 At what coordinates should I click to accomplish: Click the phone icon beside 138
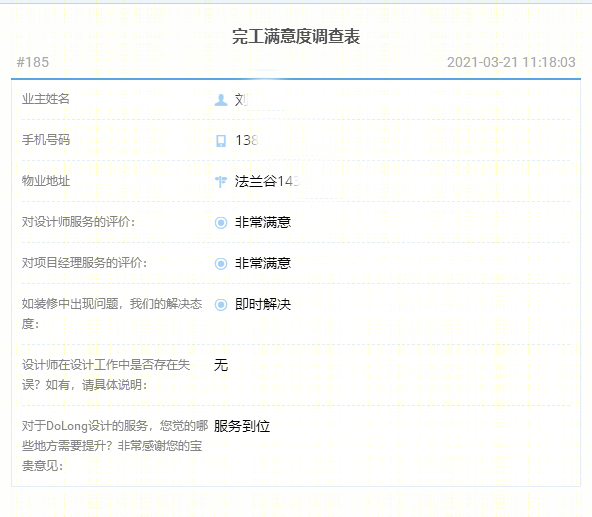221,140
